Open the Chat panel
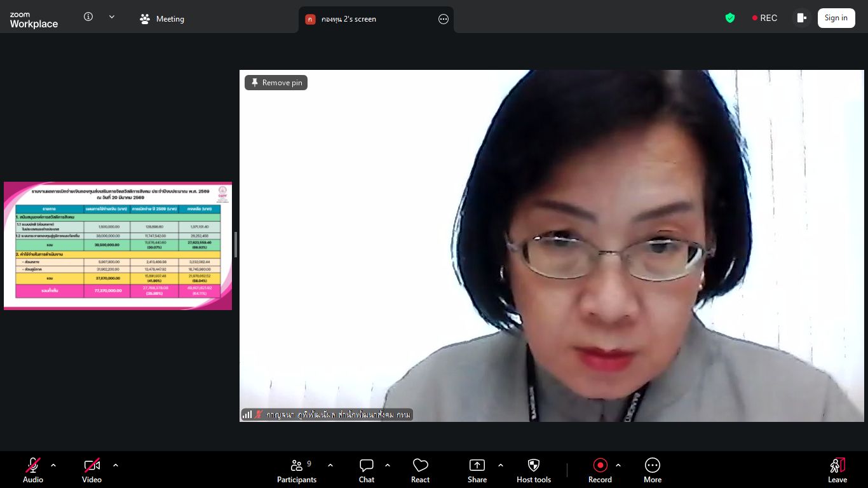The width and height of the screenshot is (868, 488). [367, 471]
